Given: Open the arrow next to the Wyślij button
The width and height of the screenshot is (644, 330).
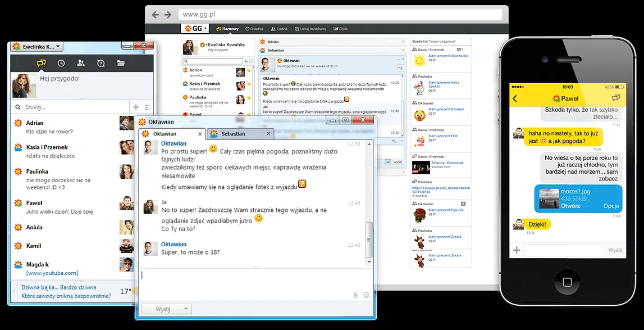Looking at the screenshot, I should click(186, 309).
